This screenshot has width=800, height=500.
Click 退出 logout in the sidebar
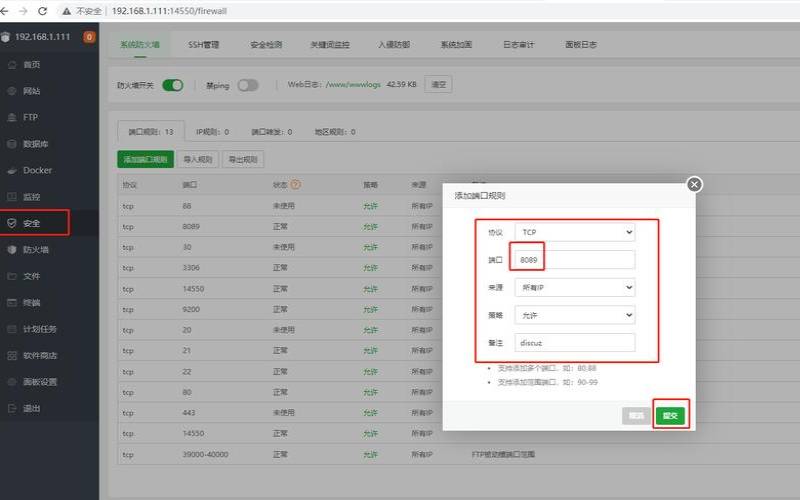31,408
